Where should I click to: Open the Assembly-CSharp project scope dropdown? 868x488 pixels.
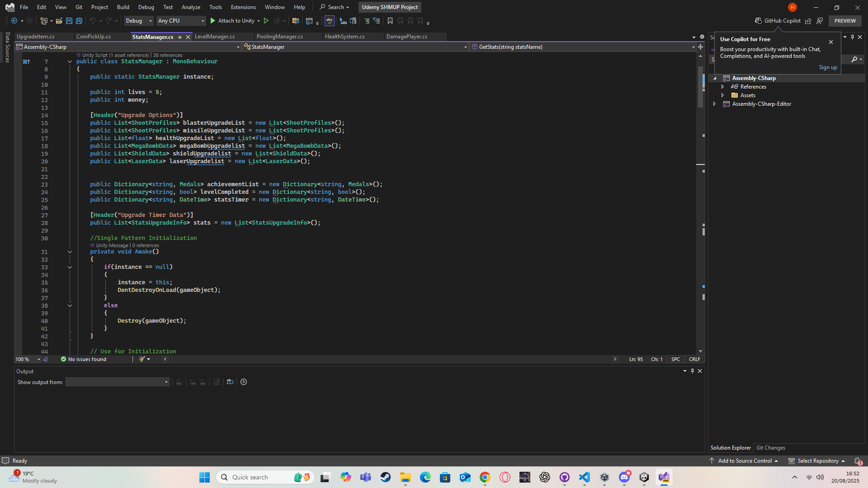128,47
